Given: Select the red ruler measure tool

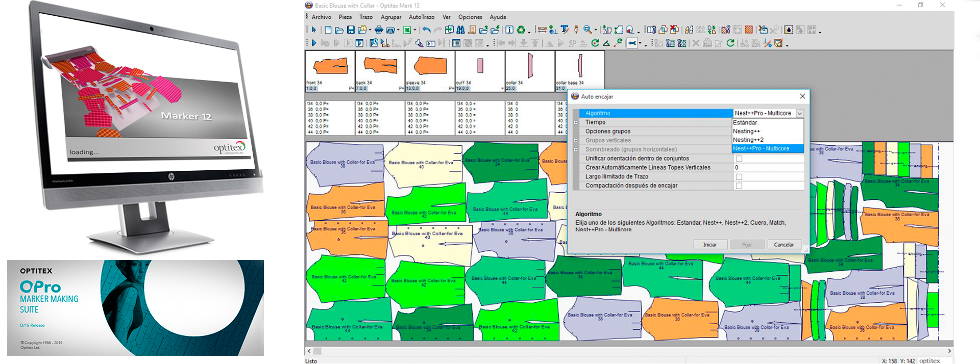Looking at the screenshot, I should pyautogui.click(x=542, y=30).
